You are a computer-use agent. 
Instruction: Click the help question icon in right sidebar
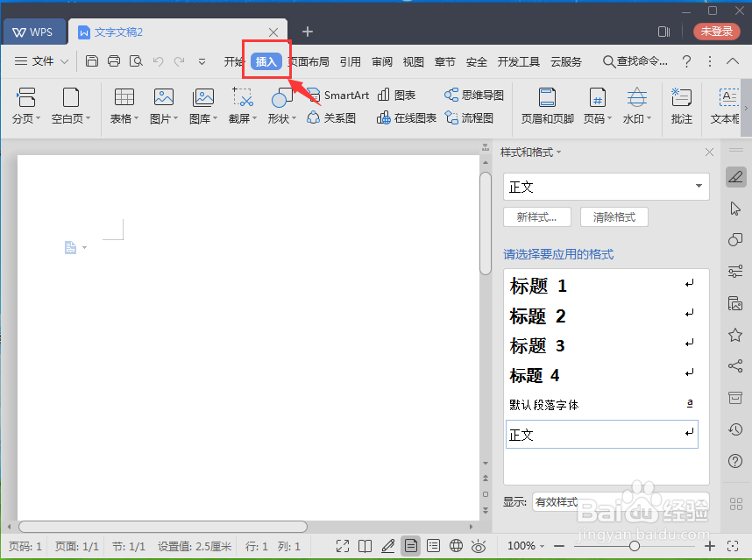pos(735,461)
